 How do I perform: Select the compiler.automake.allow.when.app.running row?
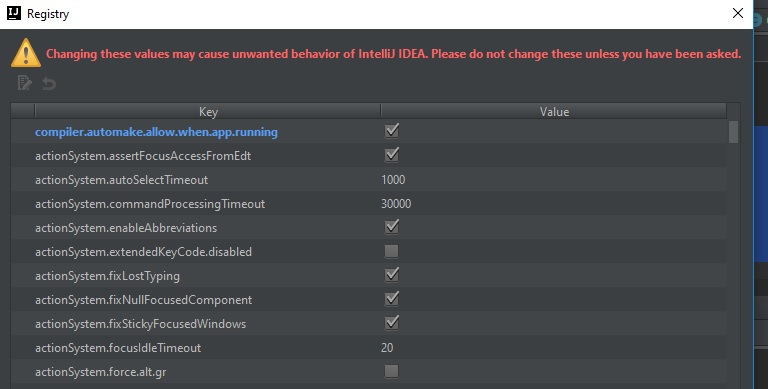tap(369, 131)
